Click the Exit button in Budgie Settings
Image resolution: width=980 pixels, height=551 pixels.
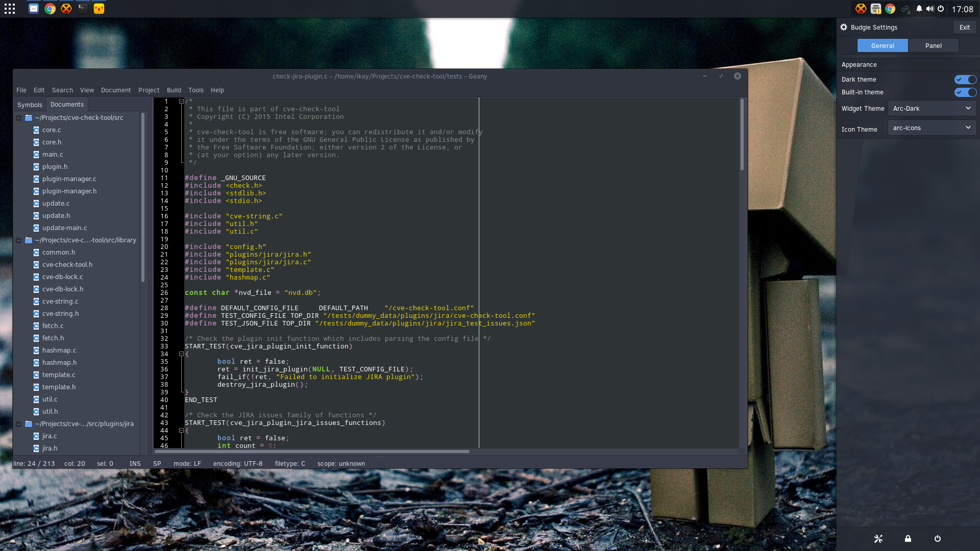(x=965, y=28)
